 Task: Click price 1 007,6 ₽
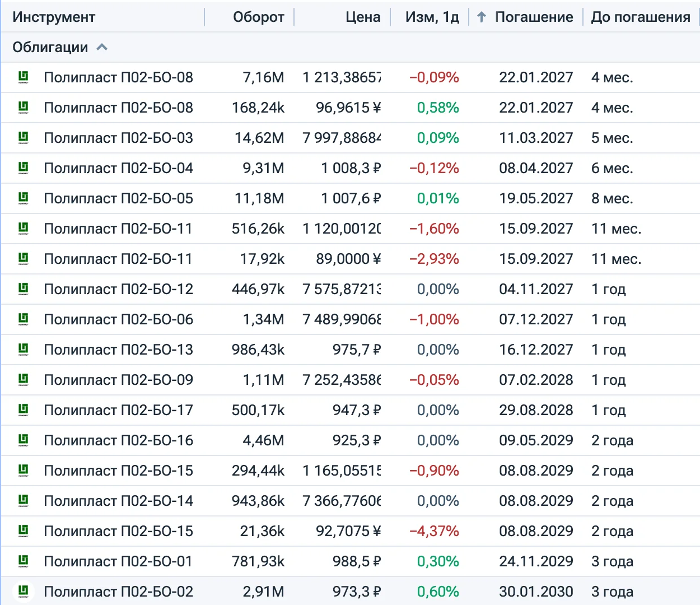click(351, 198)
